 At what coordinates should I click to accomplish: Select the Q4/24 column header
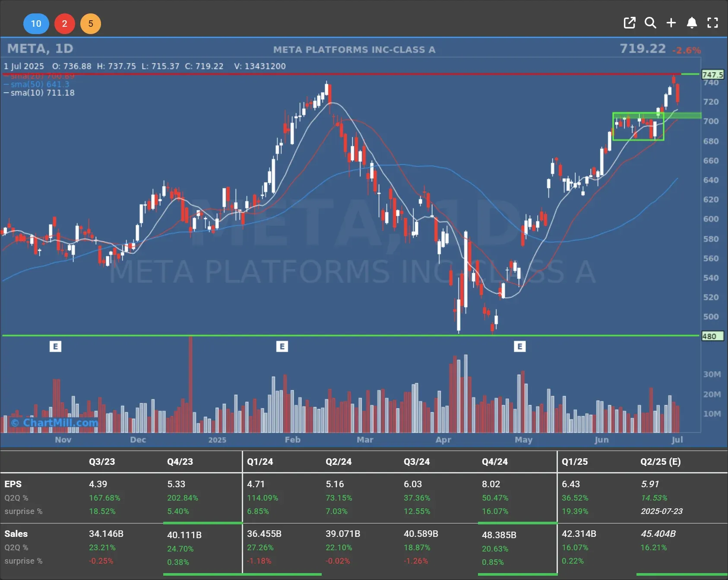[495, 461]
